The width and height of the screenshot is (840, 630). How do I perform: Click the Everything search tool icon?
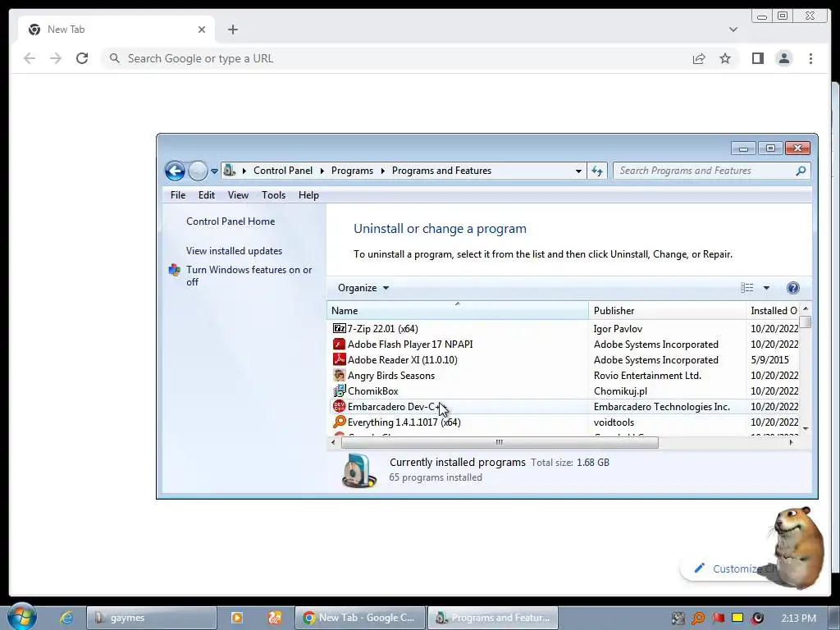click(x=339, y=422)
